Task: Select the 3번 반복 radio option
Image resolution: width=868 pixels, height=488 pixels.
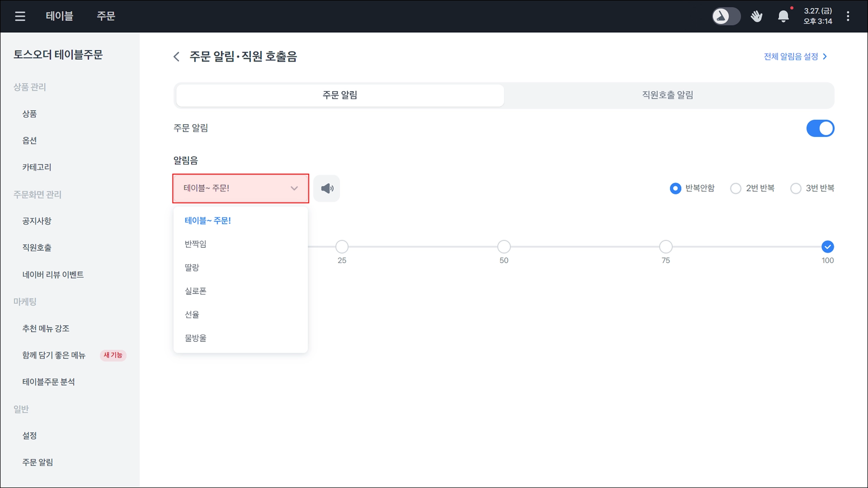Action: pos(796,188)
